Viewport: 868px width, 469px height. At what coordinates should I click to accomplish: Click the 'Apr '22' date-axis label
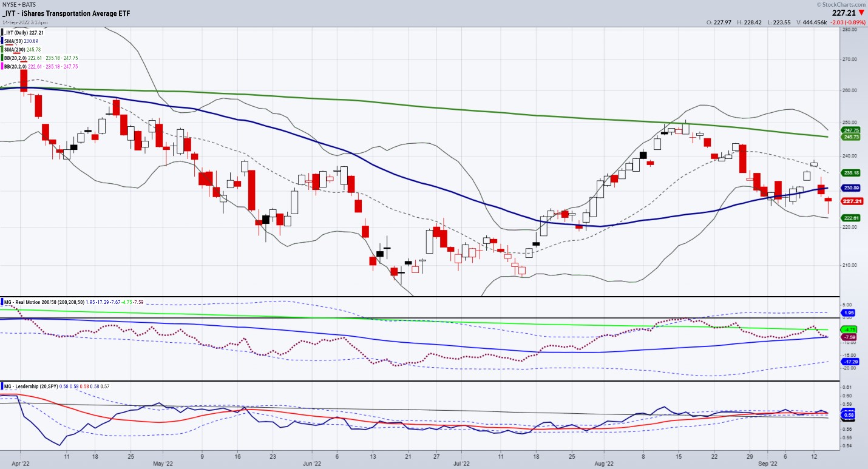[x=20, y=462]
